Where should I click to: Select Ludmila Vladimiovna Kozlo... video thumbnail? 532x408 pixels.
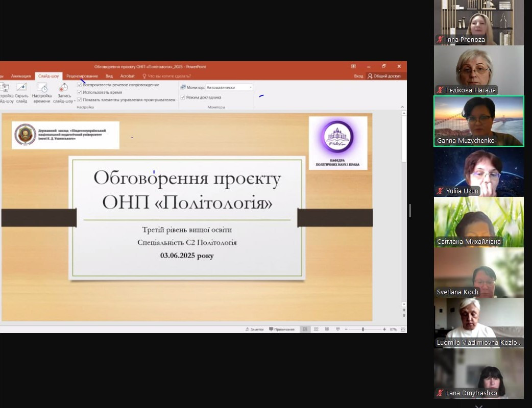[x=479, y=323]
